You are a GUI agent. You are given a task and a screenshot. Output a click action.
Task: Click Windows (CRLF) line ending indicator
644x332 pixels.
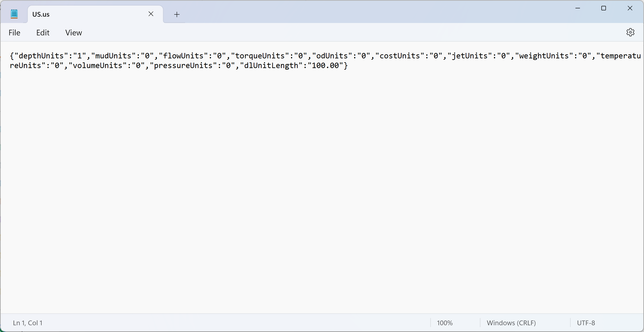coord(511,323)
